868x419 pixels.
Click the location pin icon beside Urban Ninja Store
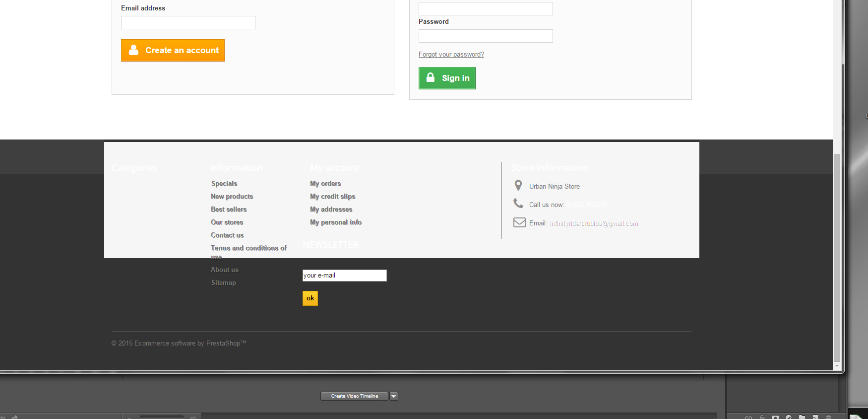click(518, 186)
